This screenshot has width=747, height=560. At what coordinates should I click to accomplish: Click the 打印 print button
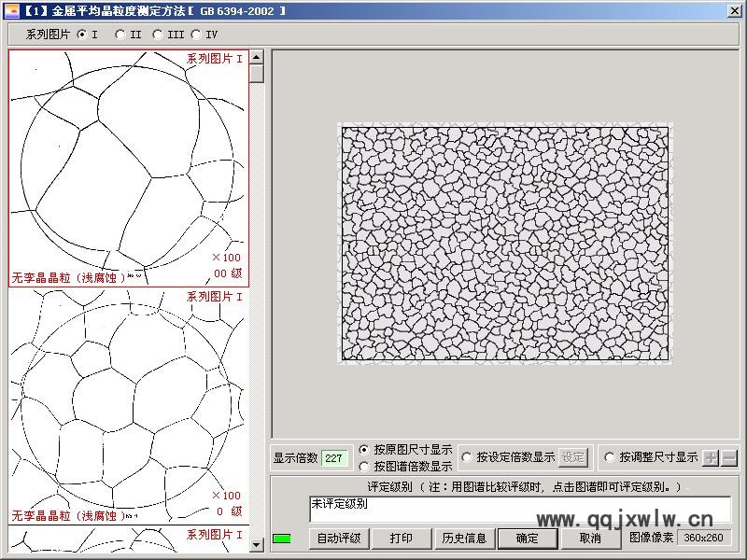tap(402, 539)
